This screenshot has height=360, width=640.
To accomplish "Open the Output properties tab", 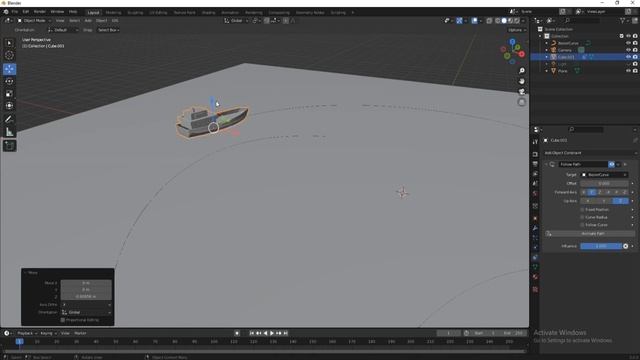I will coord(535,164).
